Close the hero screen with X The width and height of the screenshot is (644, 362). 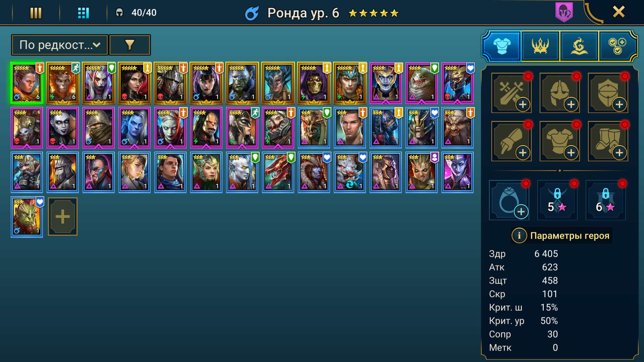[619, 12]
